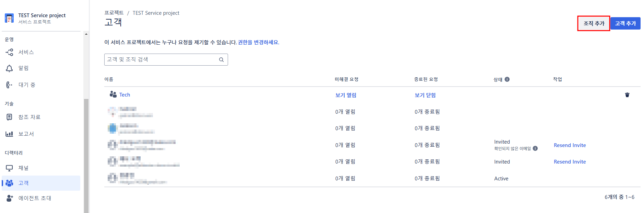Click into the 고객 및 조직 검색 field
Image resolution: width=644 pixels, height=213 pixels.
[x=166, y=60]
